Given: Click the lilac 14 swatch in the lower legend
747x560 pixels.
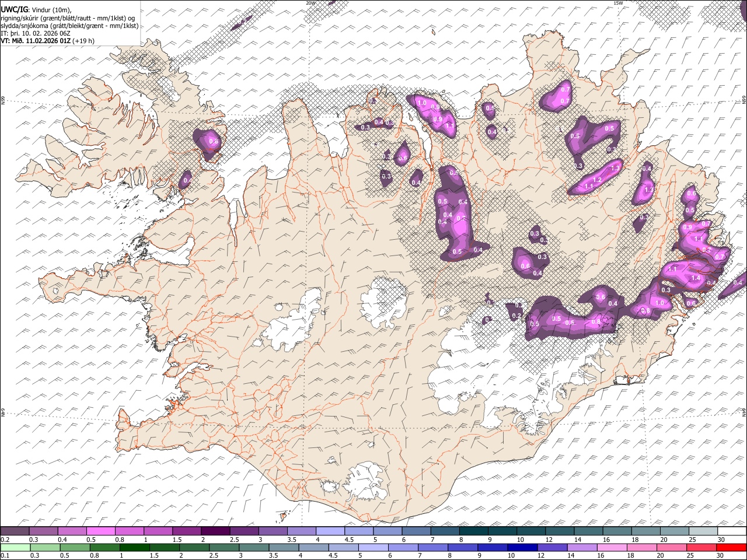Looking at the screenshot, I should coord(582,548).
